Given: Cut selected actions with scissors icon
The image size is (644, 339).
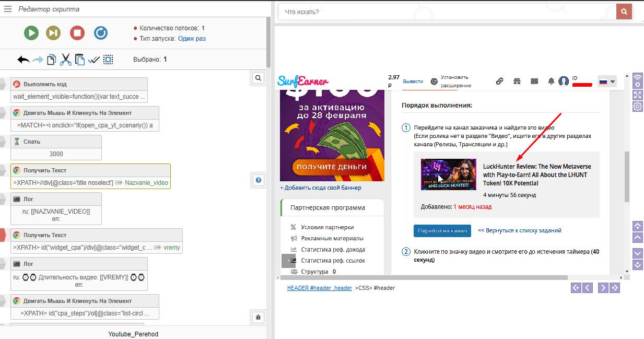Looking at the screenshot, I should tap(65, 60).
